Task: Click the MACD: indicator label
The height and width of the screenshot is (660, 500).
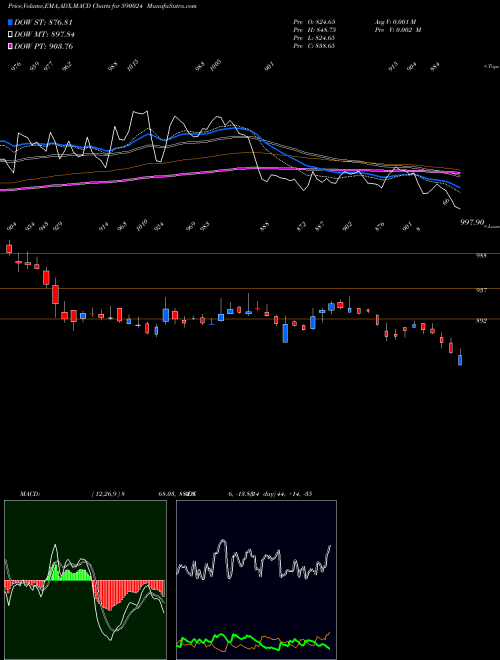Action: pos(29,494)
